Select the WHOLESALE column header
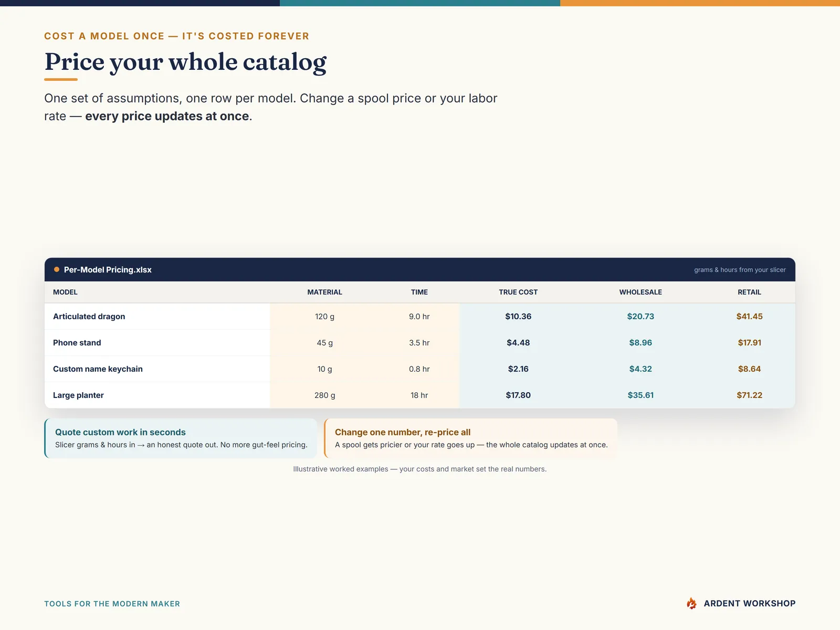Viewport: 840px width, 630px height. [640, 292]
